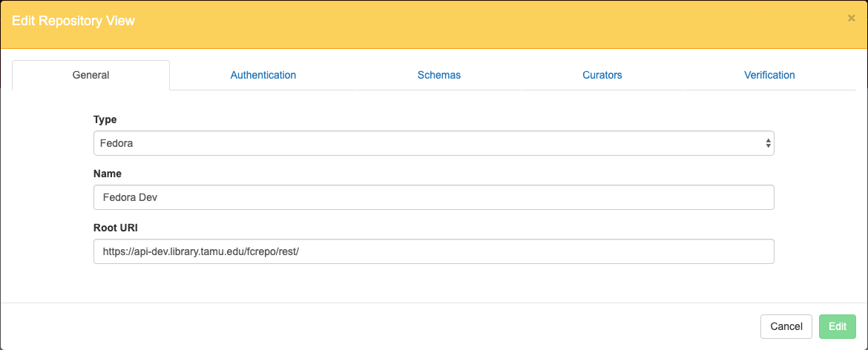The width and height of the screenshot is (868, 350).
Task: Click the Edit Repository View title
Action: 73,21
